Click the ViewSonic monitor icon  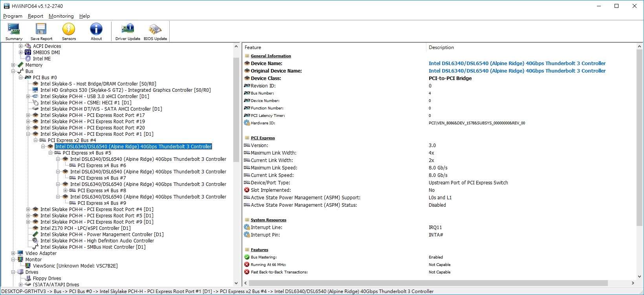point(28,266)
